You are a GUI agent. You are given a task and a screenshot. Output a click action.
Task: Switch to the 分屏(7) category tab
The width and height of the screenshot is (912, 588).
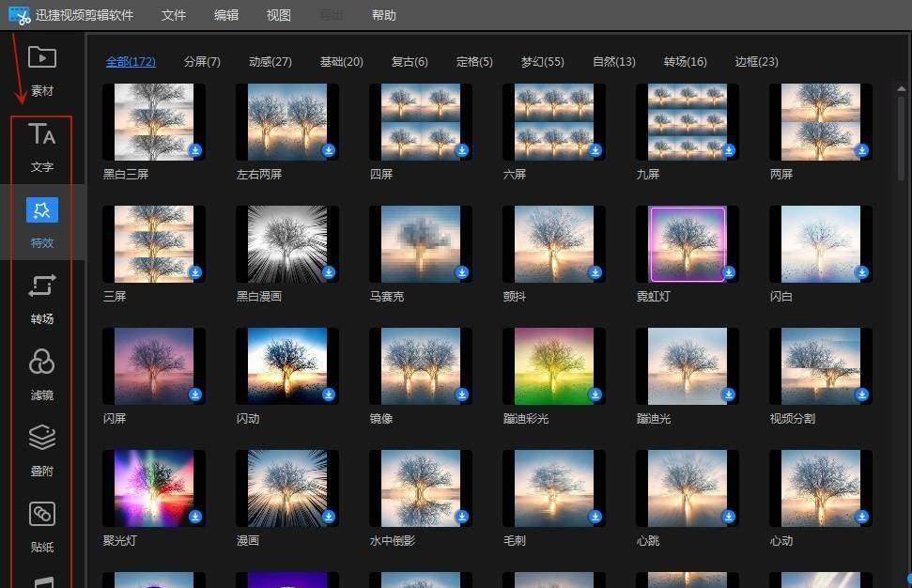pyautogui.click(x=202, y=62)
